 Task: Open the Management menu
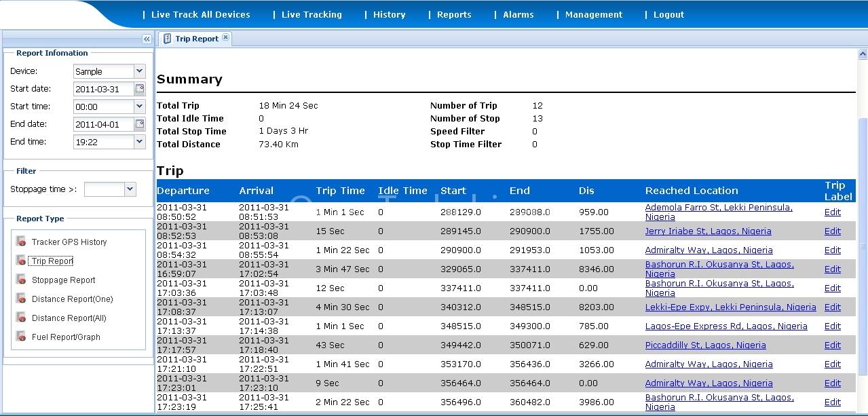594,14
